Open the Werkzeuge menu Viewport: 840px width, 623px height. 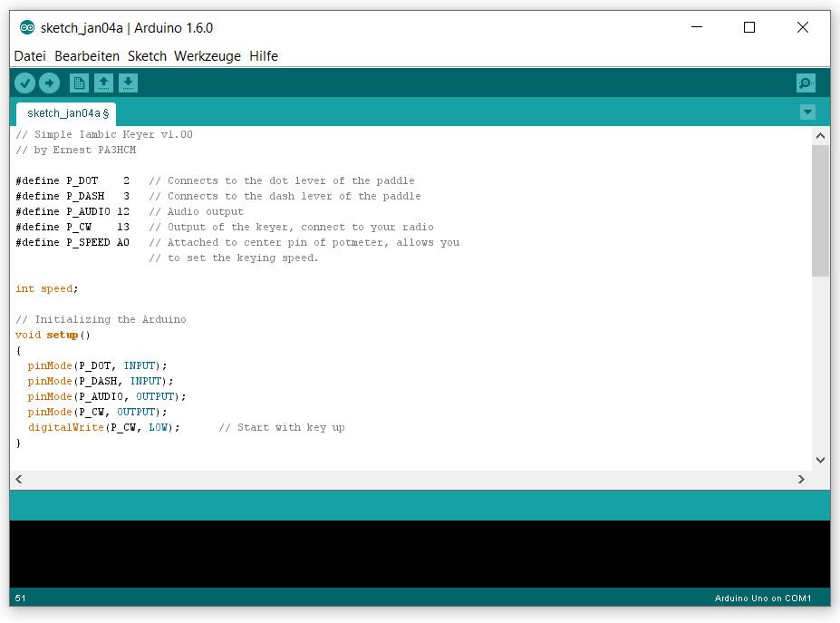pyautogui.click(x=208, y=55)
